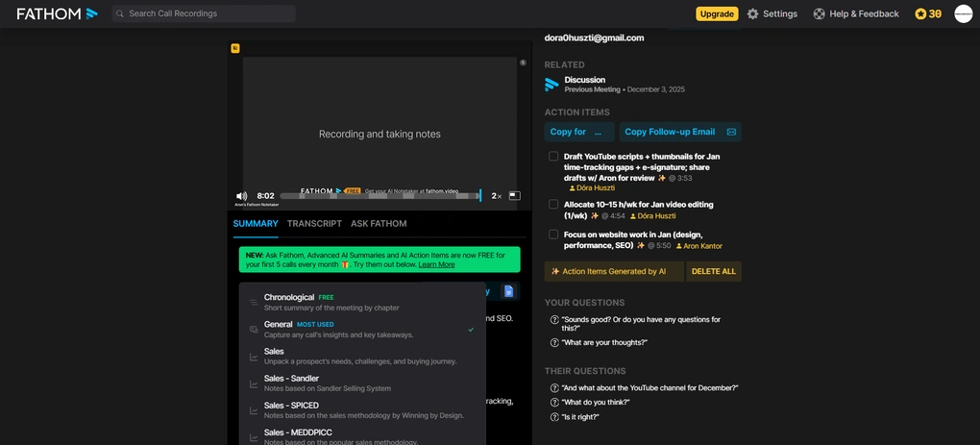Click chart icon next to Sales - Sandler
The width and height of the screenshot is (980, 445).
253,383
